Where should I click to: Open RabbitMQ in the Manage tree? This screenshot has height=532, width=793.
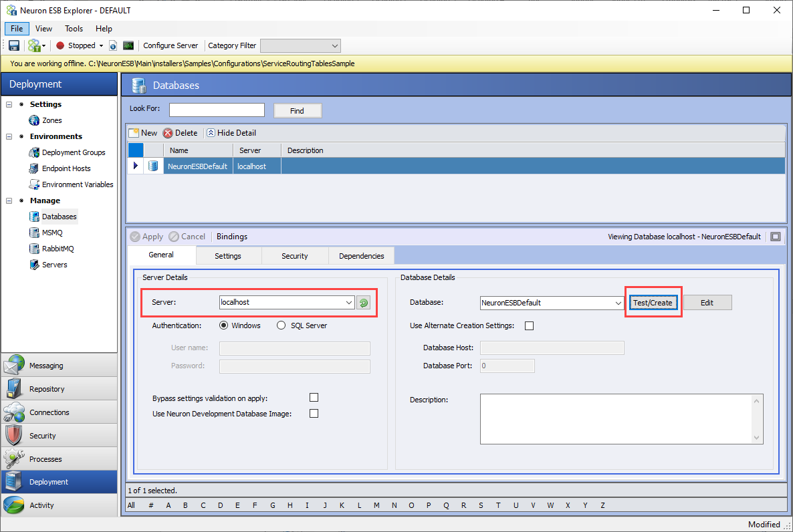58,249
